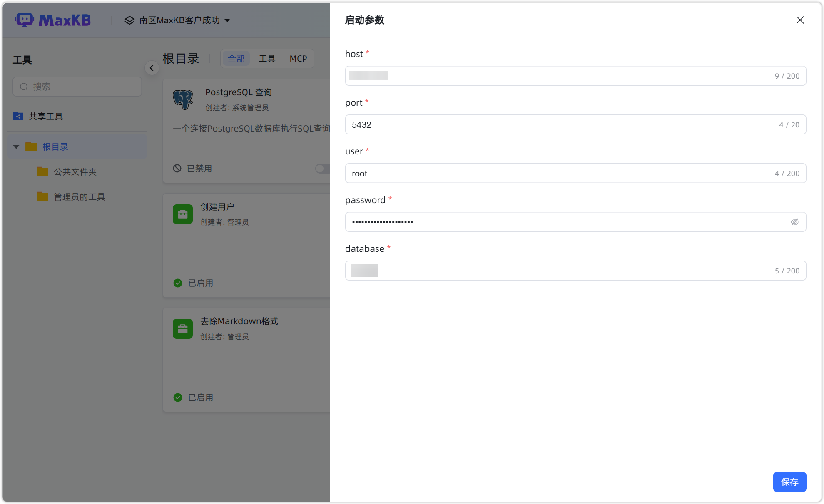
Task: Click the 公共文件夹 folder icon
Action: point(42,171)
